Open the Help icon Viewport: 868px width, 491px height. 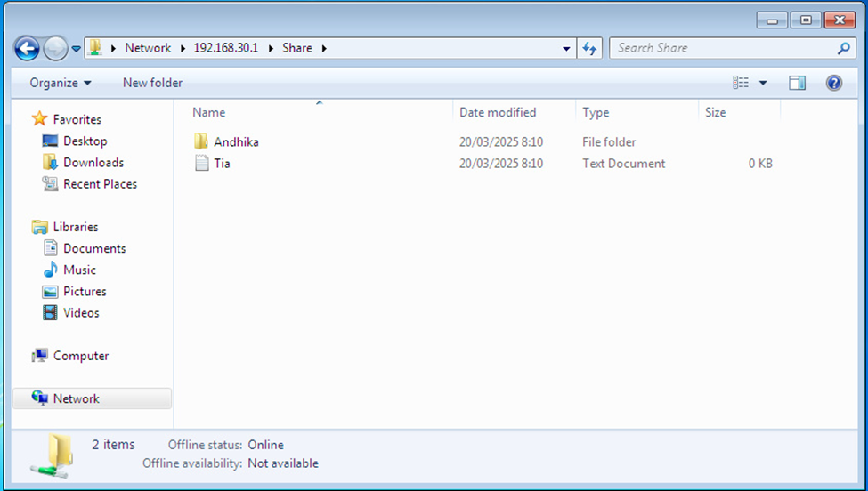point(833,83)
